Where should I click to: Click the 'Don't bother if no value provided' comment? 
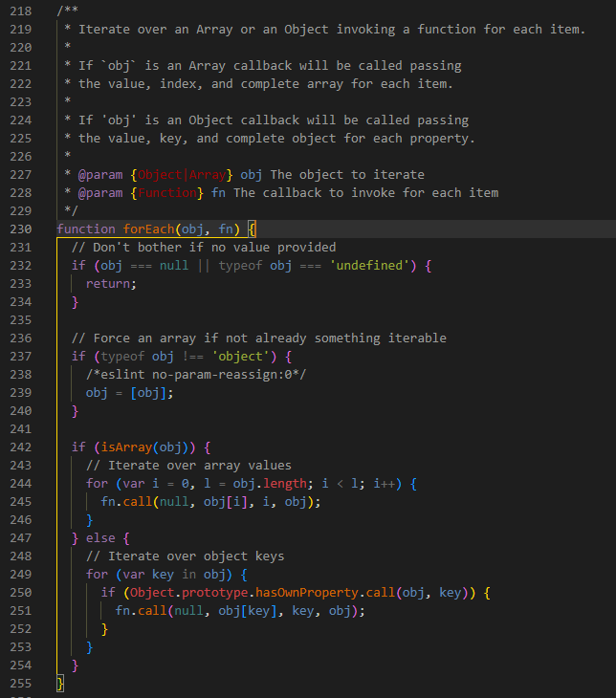[x=203, y=247]
